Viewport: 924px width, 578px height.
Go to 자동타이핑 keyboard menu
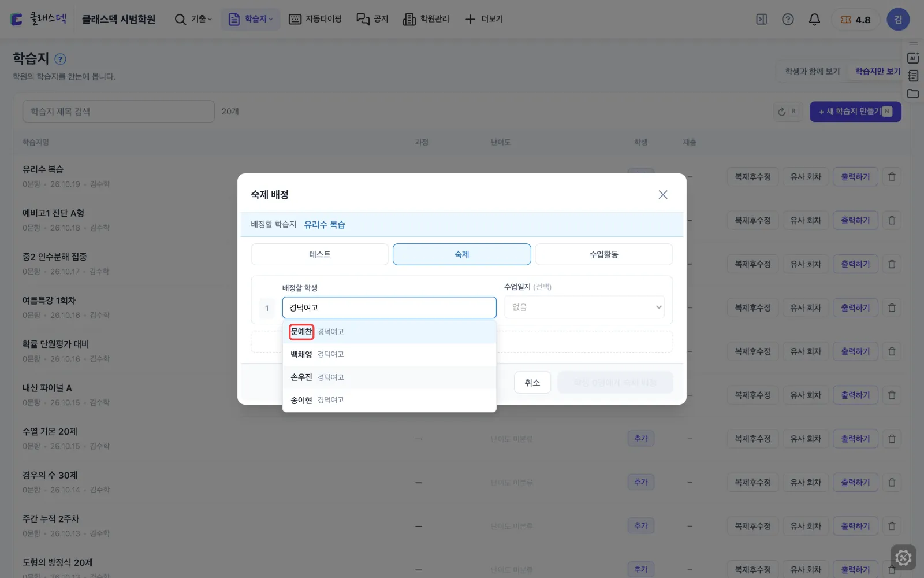315,19
